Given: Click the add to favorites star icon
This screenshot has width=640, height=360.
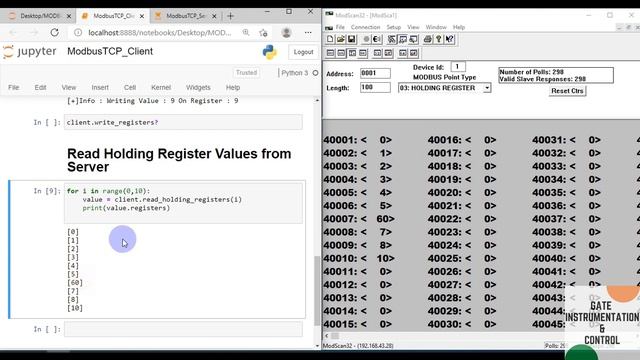Looking at the screenshot, I should point(263,33).
